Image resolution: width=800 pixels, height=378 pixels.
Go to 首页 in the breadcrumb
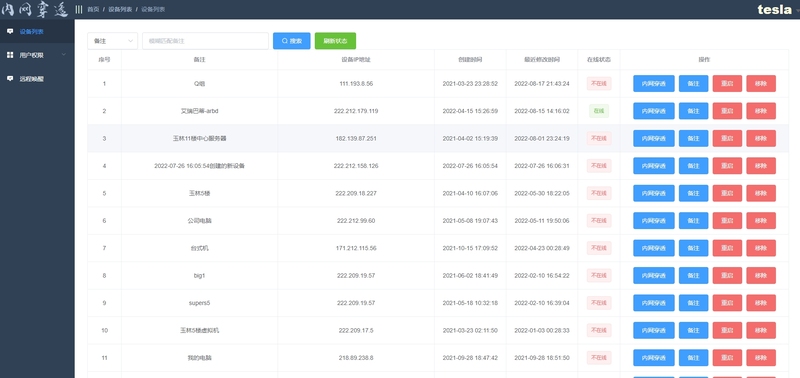93,9
